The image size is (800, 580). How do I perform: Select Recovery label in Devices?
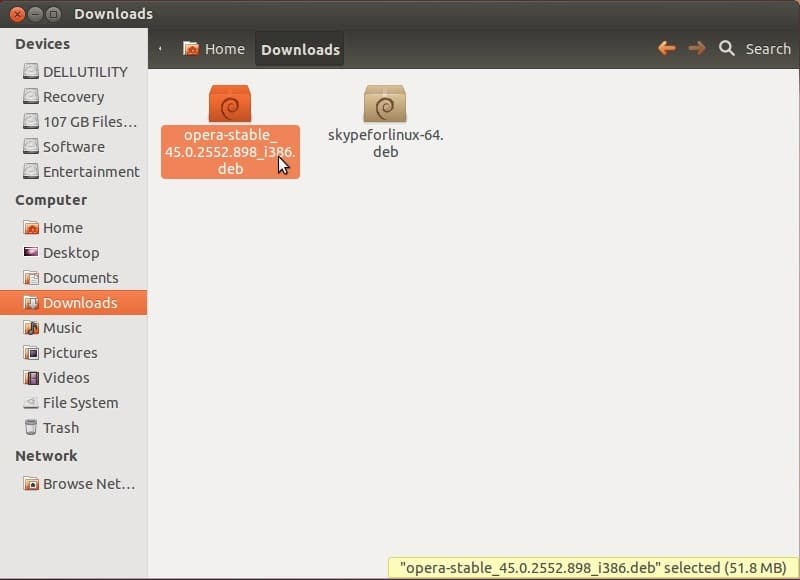[x=73, y=97]
